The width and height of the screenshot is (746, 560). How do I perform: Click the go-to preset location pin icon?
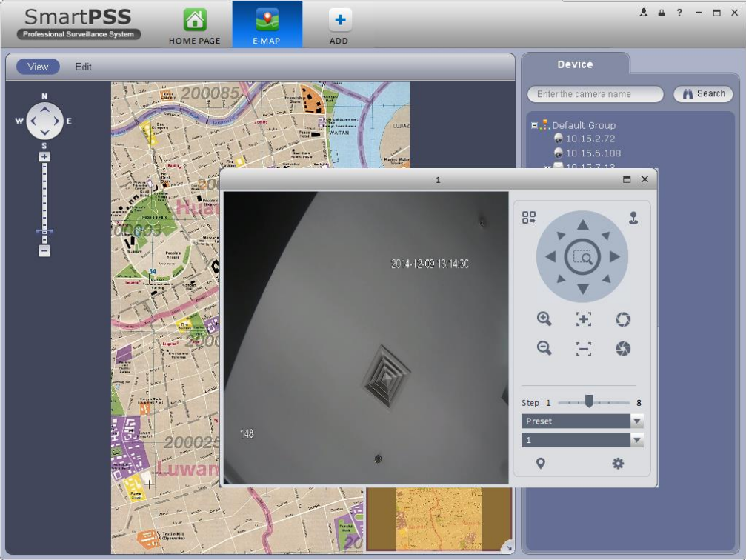click(x=541, y=464)
